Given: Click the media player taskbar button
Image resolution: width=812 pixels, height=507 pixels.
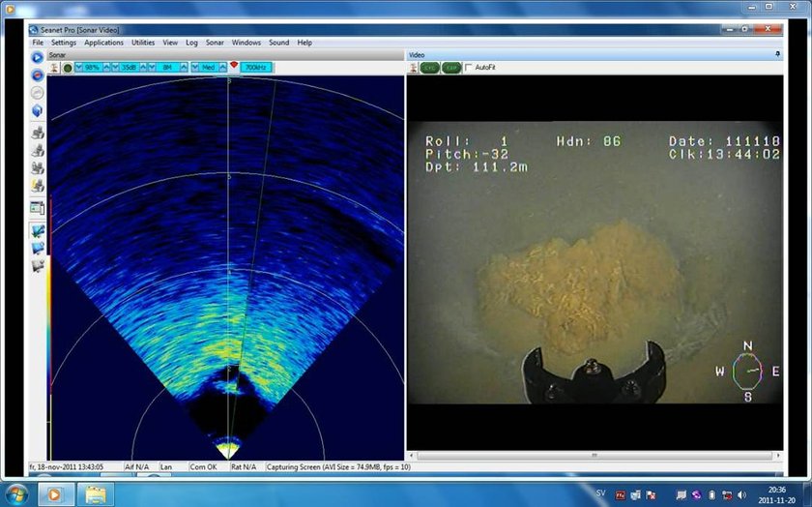Looking at the screenshot, I should (54, 494).
